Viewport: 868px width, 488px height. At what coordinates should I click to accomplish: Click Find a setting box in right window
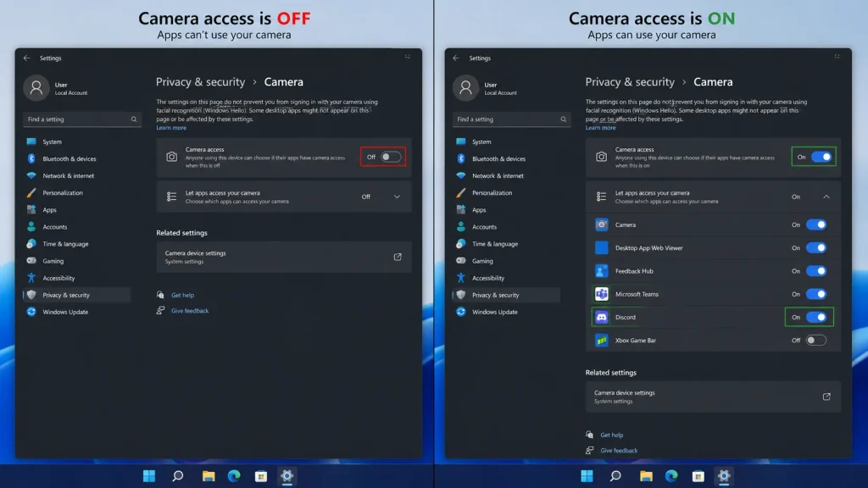point(511,119)
